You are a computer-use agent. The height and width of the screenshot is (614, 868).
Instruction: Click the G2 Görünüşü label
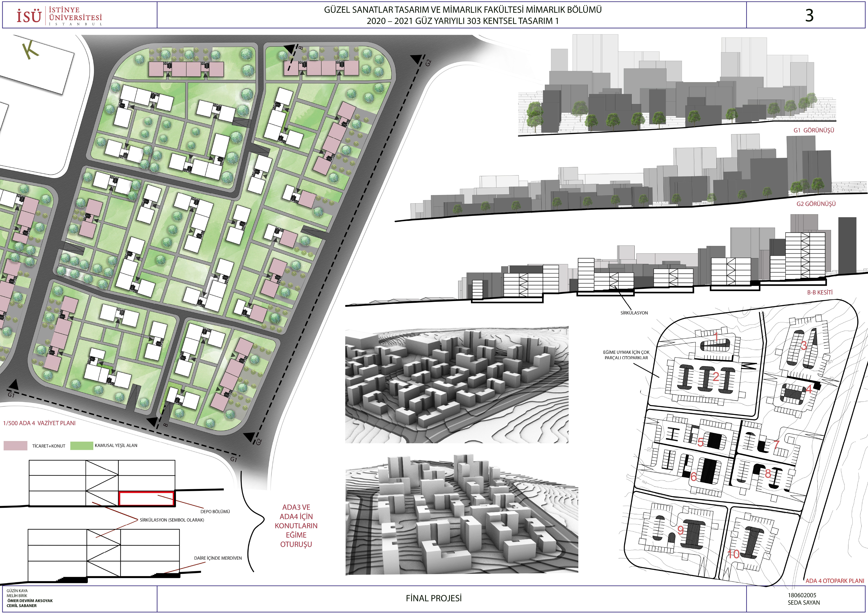tap(816, 204)
